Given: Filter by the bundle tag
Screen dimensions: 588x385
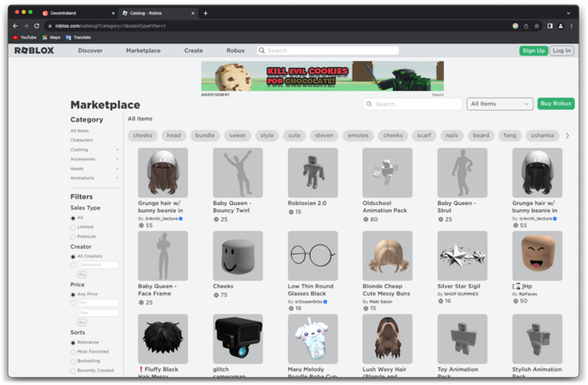Looking at the screenshot, I should [205, 135].
